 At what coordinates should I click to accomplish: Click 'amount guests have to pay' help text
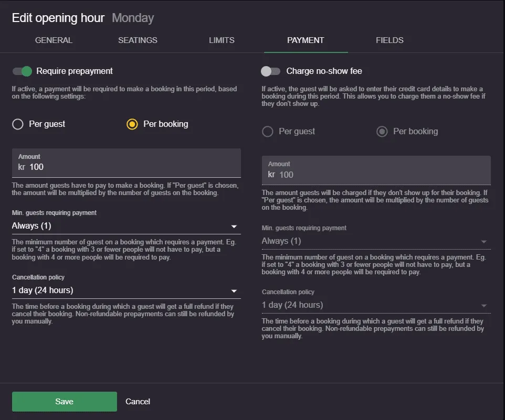125,189
